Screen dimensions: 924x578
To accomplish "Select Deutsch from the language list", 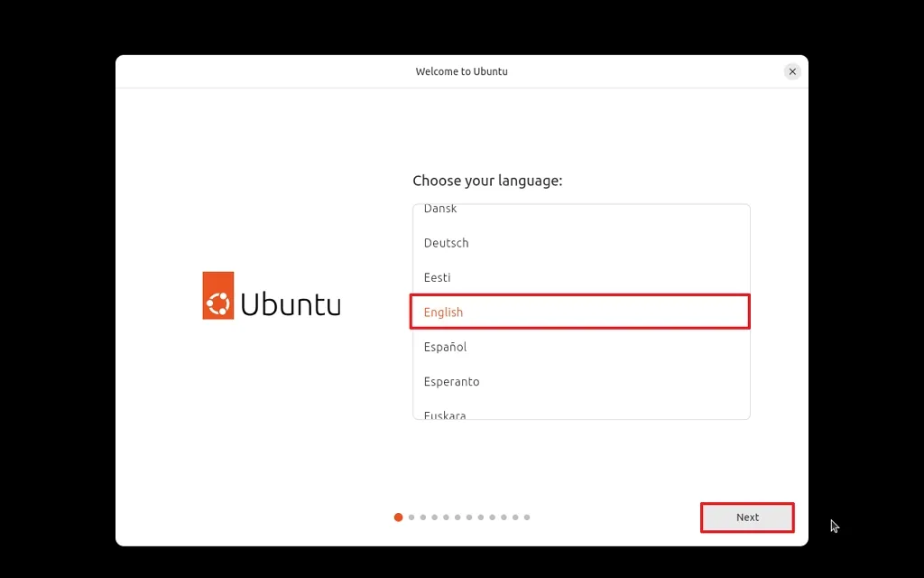I will point(446,243).
